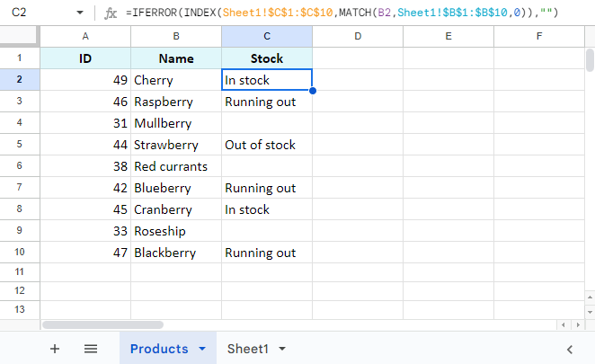Screen dimensions: 595x364
Task: Select ID cell with value 47
Action: 85,253
